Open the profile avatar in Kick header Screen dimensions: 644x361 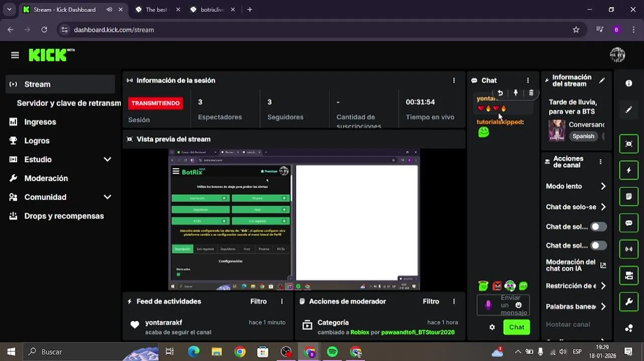(617, 55)
